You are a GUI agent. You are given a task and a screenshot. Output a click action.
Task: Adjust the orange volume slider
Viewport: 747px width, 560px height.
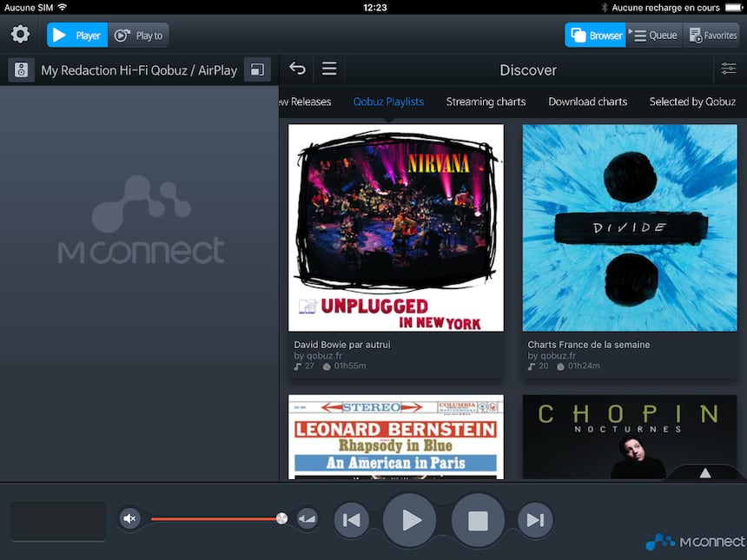[219, 518]
